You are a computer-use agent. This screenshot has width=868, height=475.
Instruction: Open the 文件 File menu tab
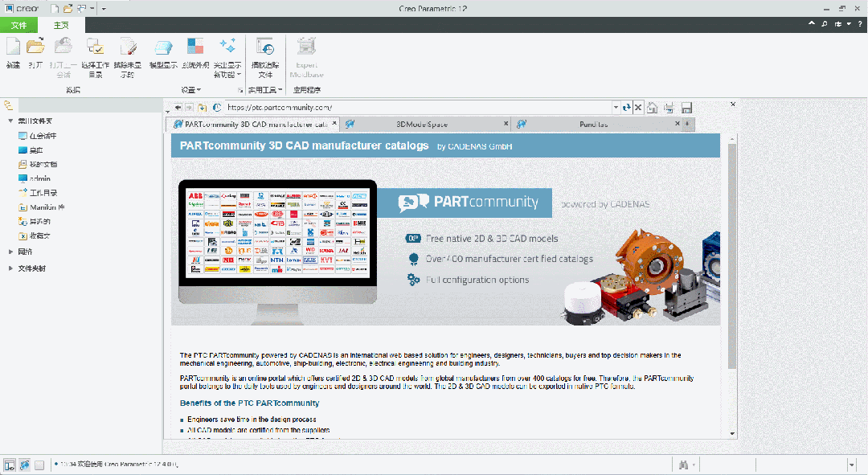[x=18, y=26]
